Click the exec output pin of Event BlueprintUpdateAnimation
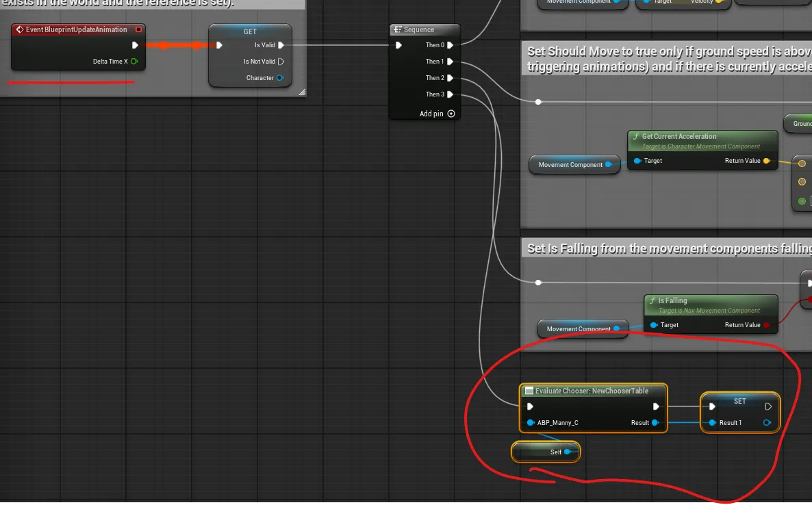The width and height of the screenshot is (812, 505). pos(135,45)
